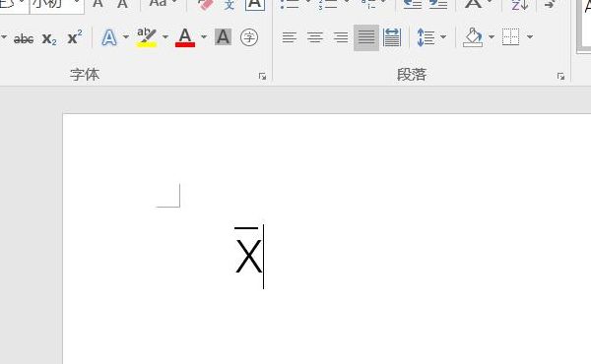Toggle superscript formatting
Viewport: 591px width, 364px height.
75,37
